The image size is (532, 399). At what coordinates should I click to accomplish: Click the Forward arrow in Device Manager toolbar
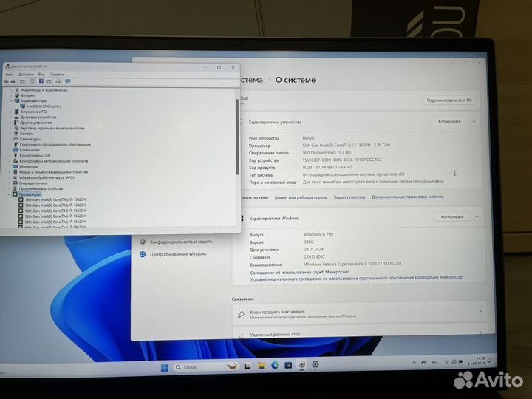(x=13, y=81)
